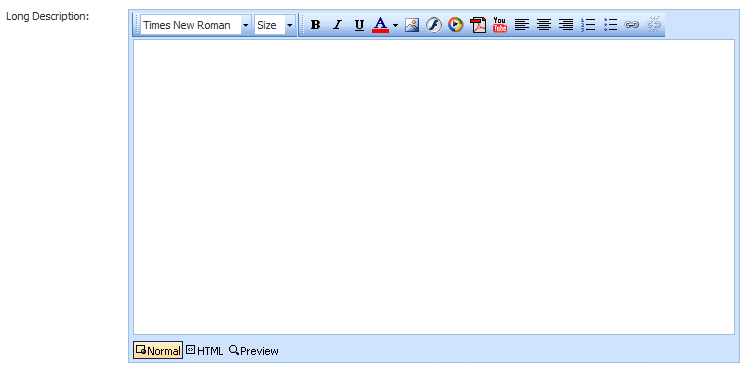Viewport: 748px width, 374px height.
Task: Insert PDF document icon
Action: coord(478,25)
